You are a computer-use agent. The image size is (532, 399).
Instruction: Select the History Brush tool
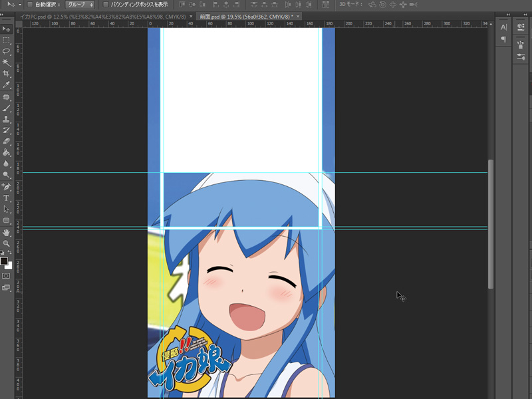6,130
